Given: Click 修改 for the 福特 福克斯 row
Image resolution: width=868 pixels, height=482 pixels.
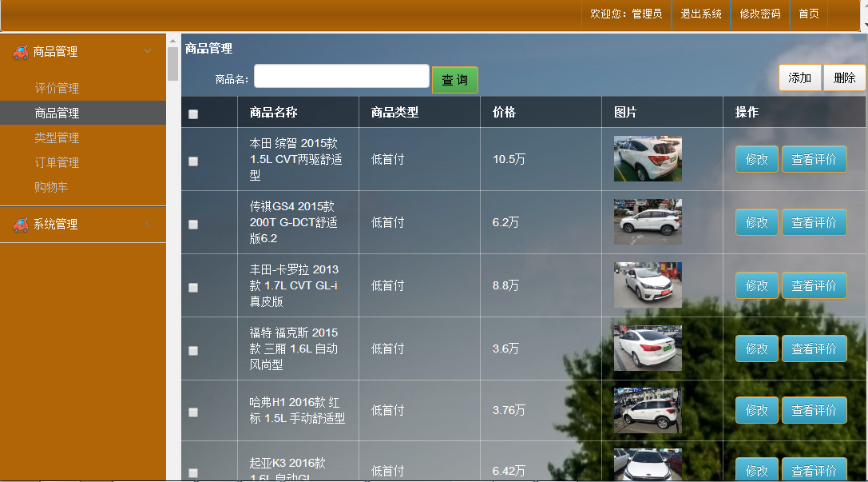Looking at the screenshot, I should pyautogui.click(x=757, y=349).
